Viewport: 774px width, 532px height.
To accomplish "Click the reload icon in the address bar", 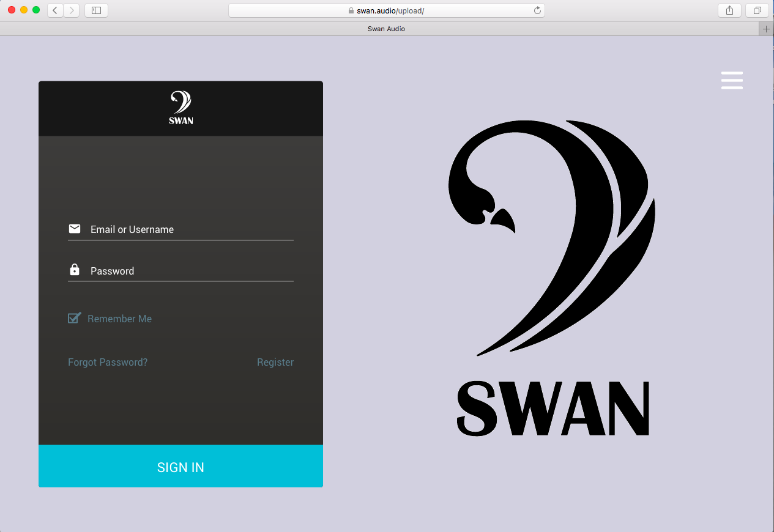I will click(537, 10).
